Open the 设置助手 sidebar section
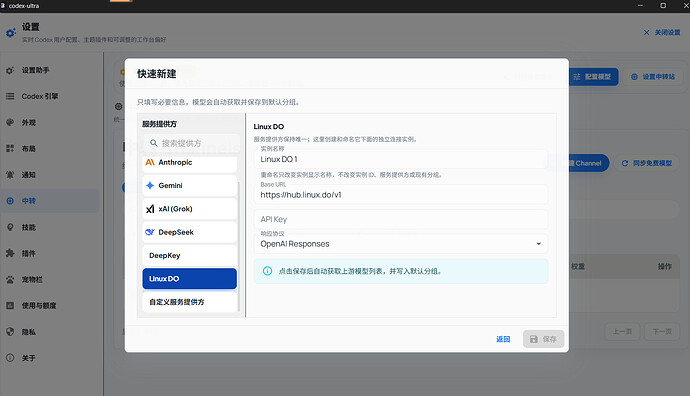The width and height of the screenshot is (690, 396). 50,70
